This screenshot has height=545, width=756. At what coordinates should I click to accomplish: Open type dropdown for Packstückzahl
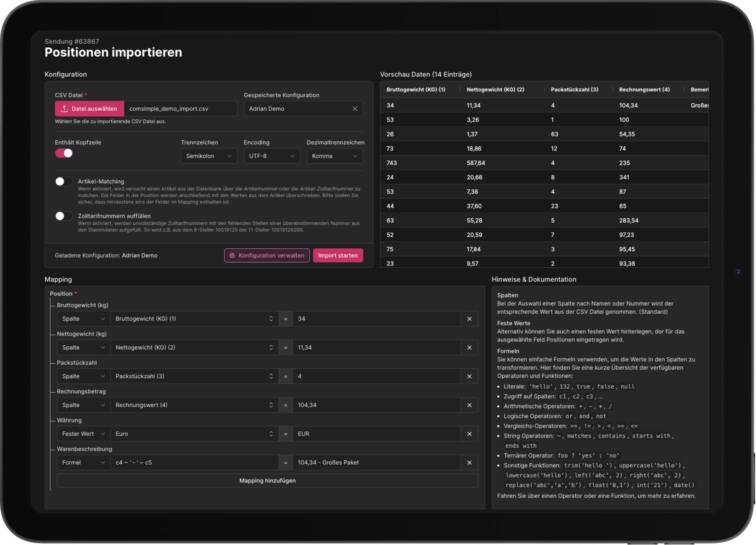tap(84, 376)
